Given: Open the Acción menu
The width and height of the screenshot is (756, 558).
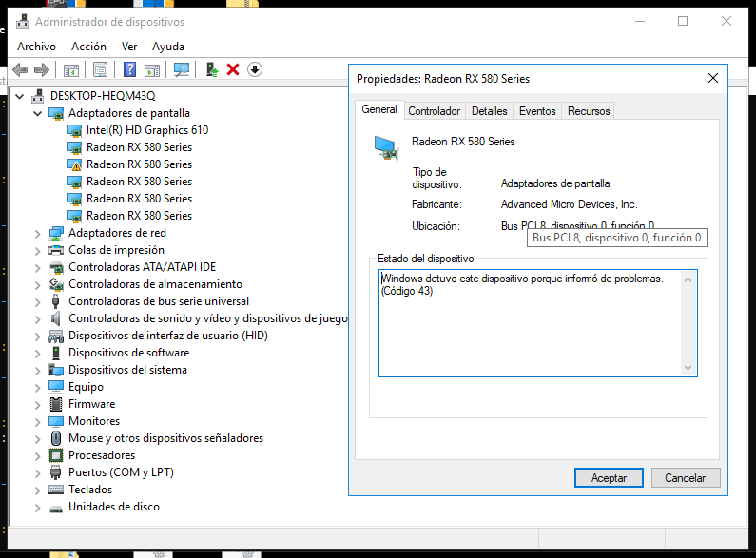Looking at the screenshot, I should [88, 47].
